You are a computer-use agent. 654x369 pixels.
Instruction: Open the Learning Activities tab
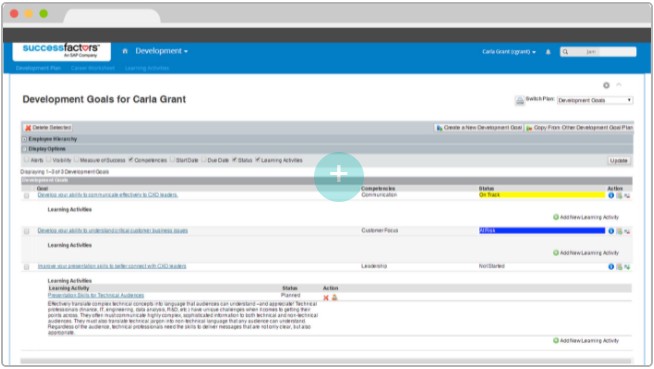147,68
